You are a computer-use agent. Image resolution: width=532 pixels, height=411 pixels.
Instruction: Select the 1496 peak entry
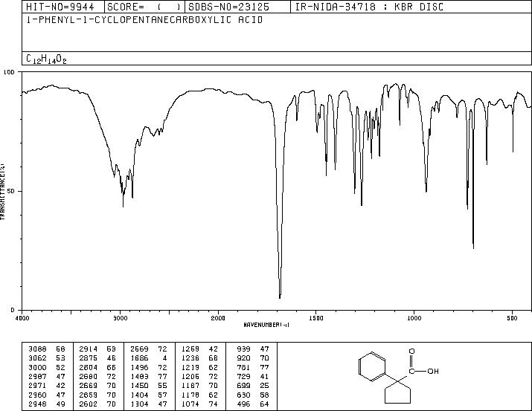pyautogui.click(x=149, y=367)
